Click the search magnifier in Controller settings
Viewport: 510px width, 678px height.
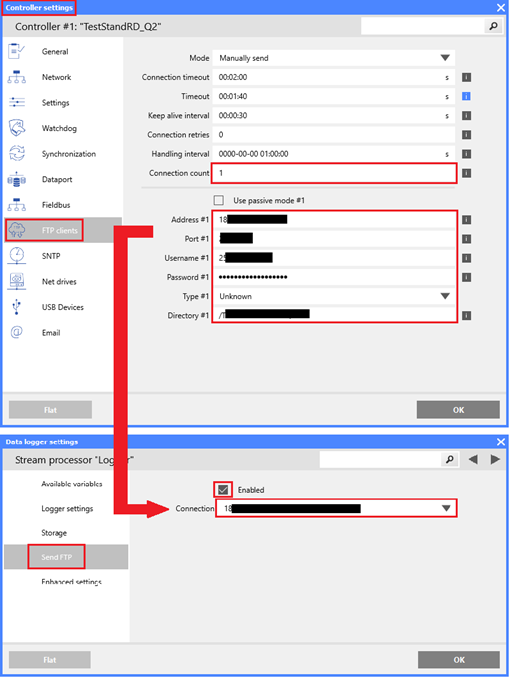coord(493,26)
